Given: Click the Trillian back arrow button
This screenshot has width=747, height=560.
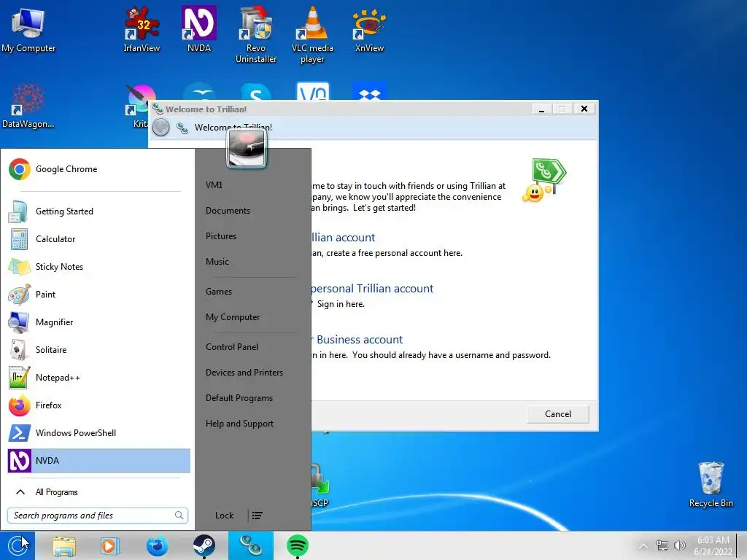Looking at the screenshot, I should click(x=161, y=127).
